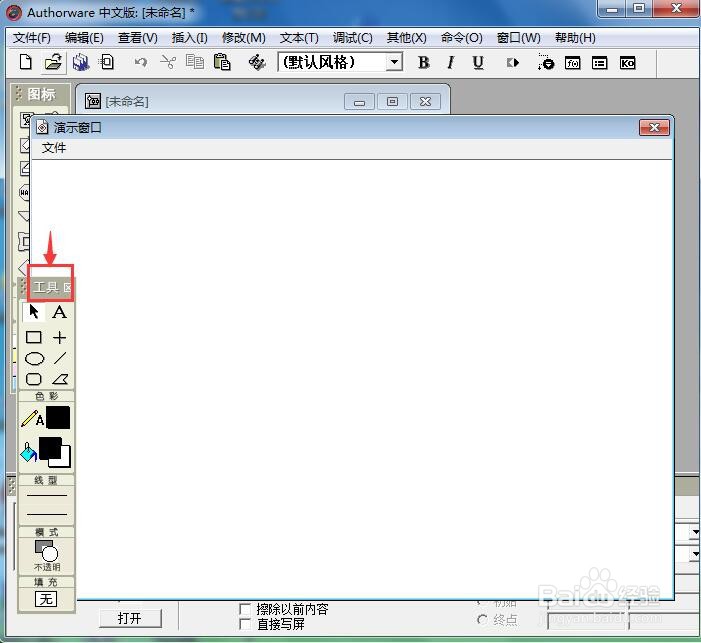Choose the lower line style
This screenshot has height=643, width=701.
[46, 514]
